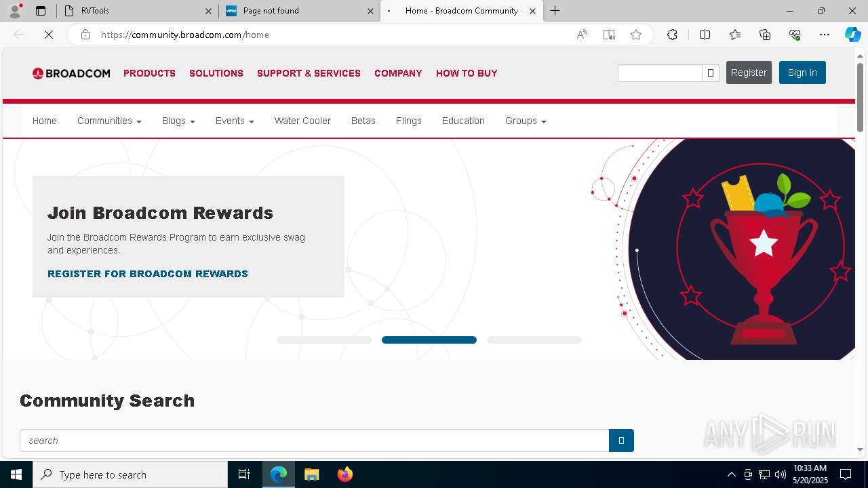Expand Blogs dropdown menu
This screenshot has width=868, height=488.
coord(178,121)
